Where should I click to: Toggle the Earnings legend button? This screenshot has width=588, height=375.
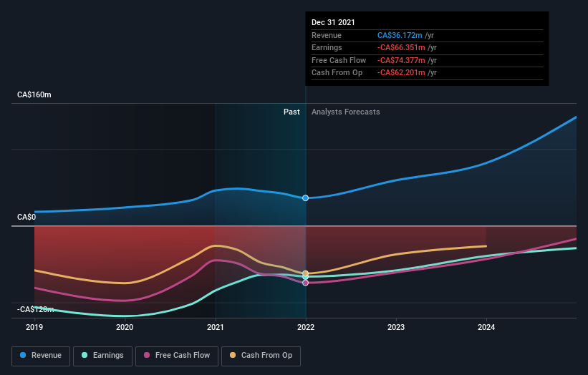coord(102,356)
